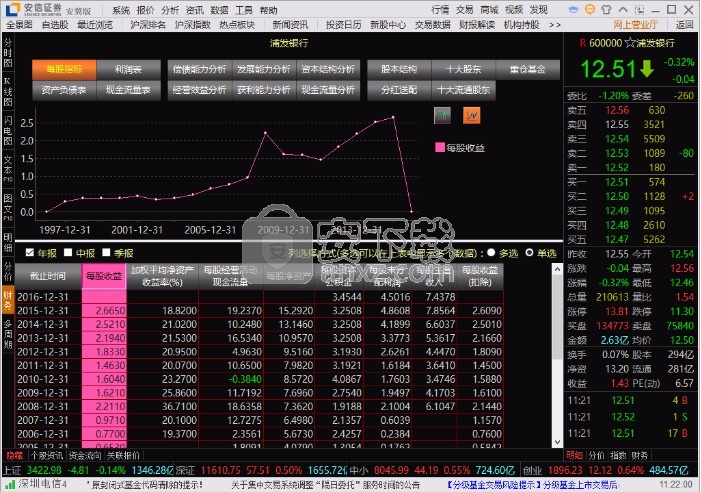Click the graduation cap academy icon
The height and width of the screenshot is (492, 701).
[x=573, y=9]
